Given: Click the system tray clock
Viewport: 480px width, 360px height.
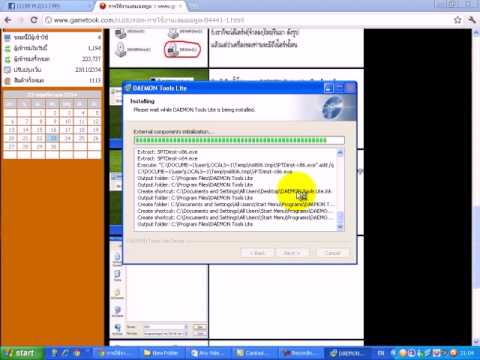Looking at the screenshot, I should [467, 353].
